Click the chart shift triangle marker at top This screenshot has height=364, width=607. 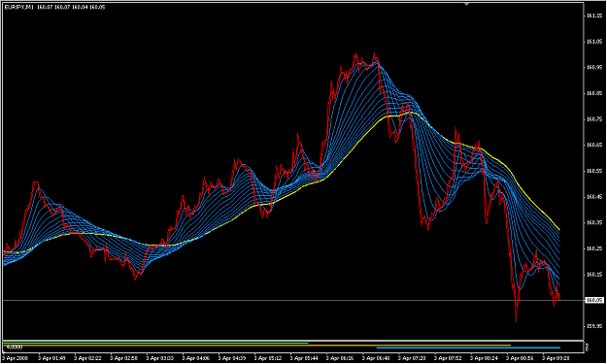(x=466, y=4)
